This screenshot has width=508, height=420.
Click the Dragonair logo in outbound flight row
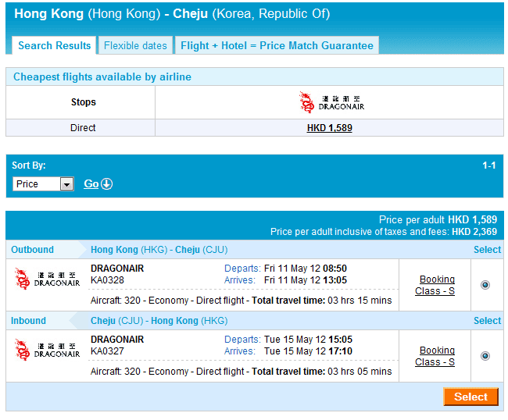coord(47,279)
